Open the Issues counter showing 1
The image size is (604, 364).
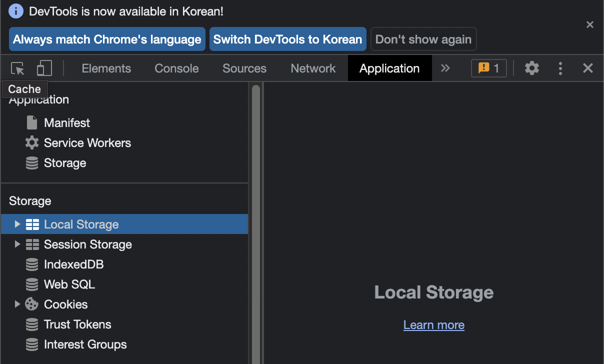point(488,68)
